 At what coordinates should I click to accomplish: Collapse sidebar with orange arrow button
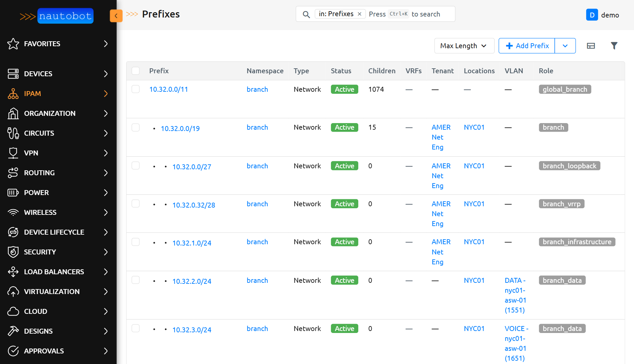tap(116, 16)
